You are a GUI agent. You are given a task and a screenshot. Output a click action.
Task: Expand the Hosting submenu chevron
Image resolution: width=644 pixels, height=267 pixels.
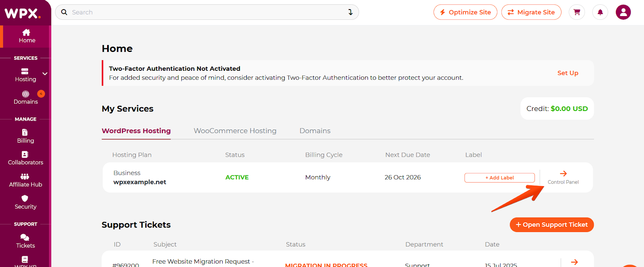[45, 74]
